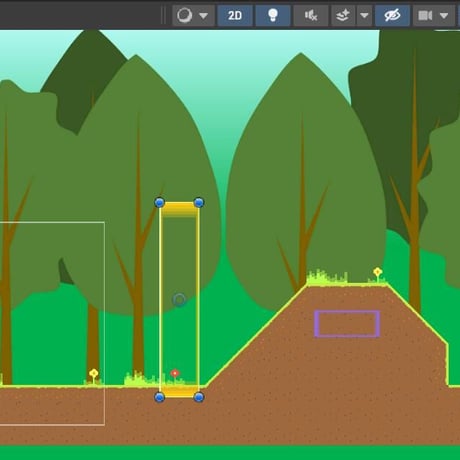Select the purple rectangle outline in the hill

347,324
